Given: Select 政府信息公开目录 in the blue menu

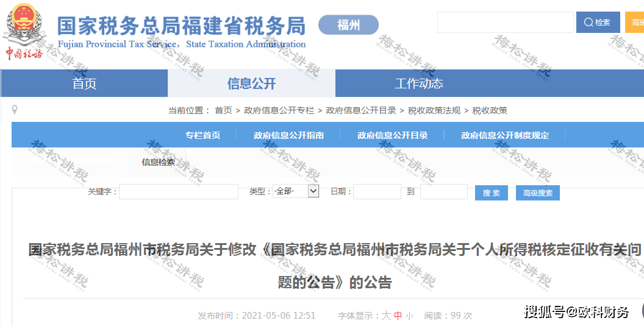Looking at the screenshot, I should click(393, 135).
